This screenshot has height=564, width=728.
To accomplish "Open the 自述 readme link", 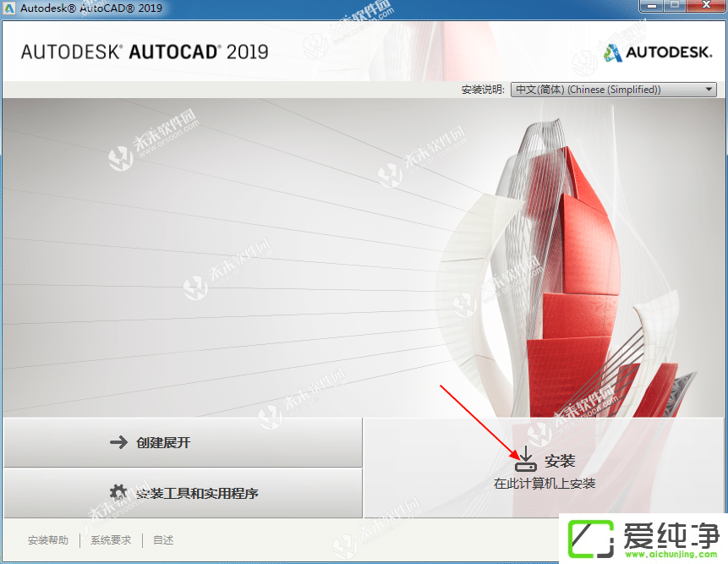I will (x=162, y=539).
